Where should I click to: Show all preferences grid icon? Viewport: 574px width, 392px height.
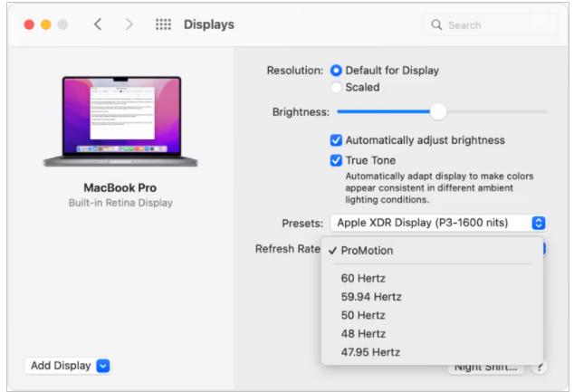(x=163, y=24)
